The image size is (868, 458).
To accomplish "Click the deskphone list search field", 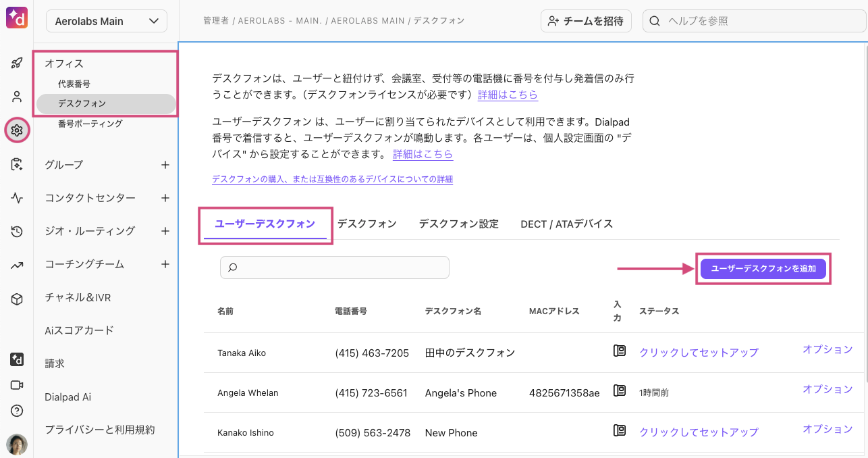I will (335, 268).
